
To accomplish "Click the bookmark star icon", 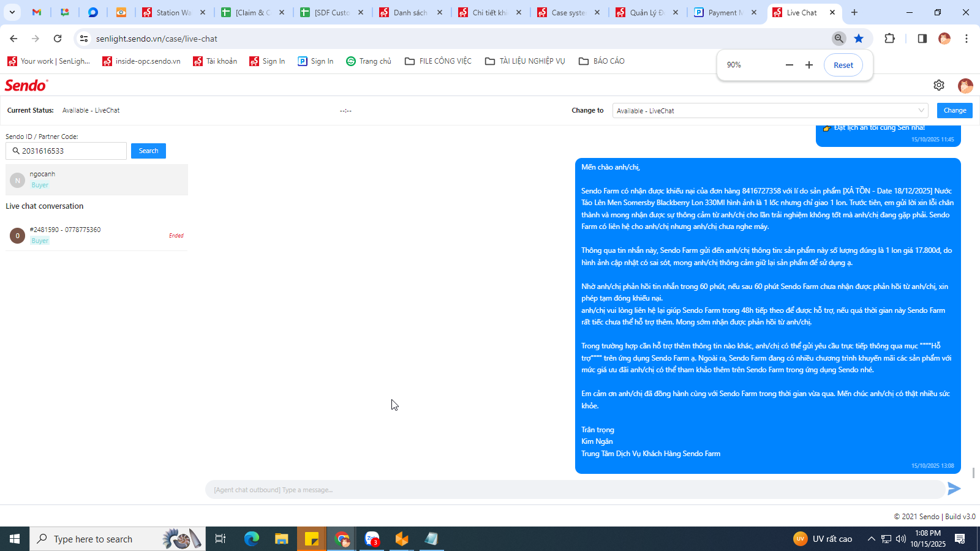I will (859, 39).
